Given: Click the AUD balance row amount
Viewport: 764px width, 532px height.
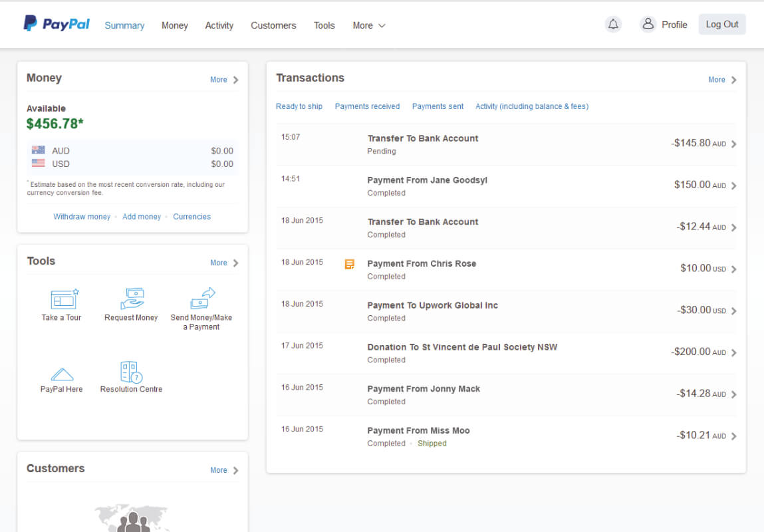Looking at the screenshot, I should click(x=222, y=150).
